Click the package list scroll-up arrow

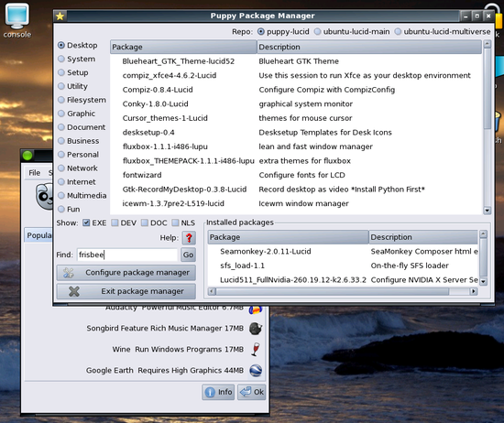[x=488, y=44]
